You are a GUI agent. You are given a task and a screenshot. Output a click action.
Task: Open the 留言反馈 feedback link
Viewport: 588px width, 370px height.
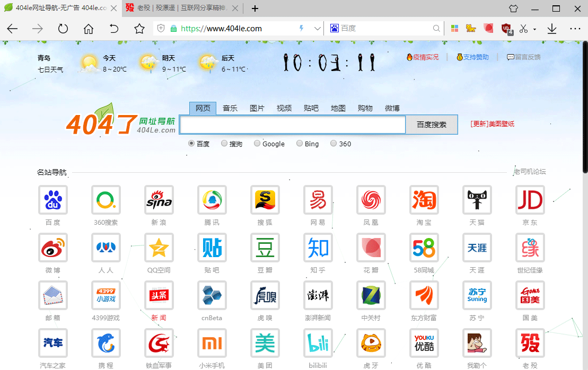[523, 57]
